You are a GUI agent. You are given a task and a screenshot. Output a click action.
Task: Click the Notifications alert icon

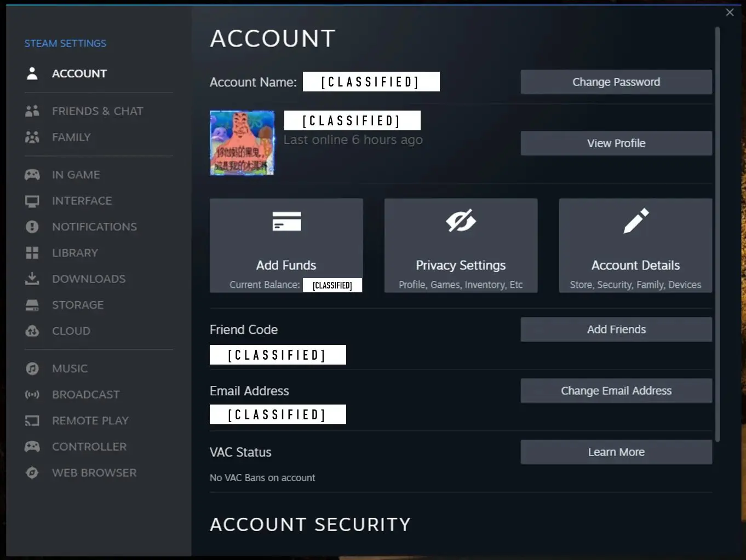[32, 227]
